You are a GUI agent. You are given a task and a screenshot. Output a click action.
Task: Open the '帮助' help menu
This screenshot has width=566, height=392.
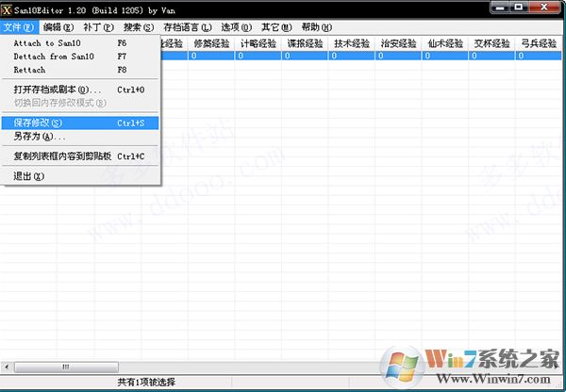pyautogui.click(x=316, y=27)
